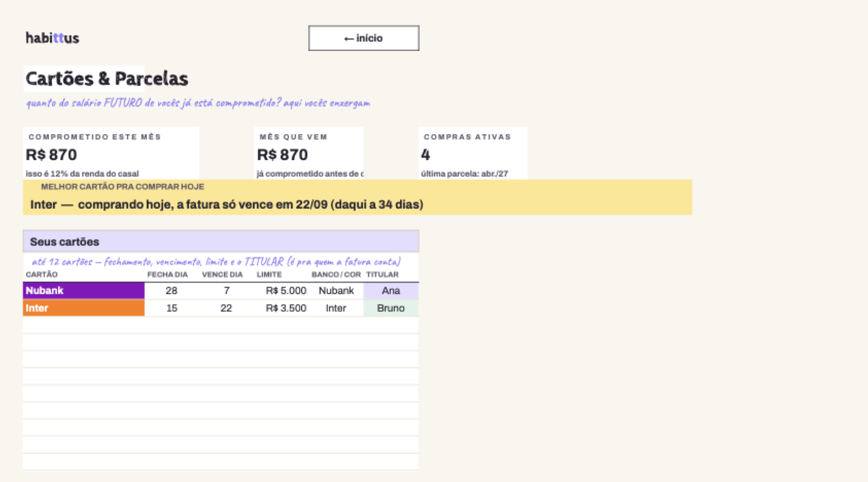Select the Nubank limit R$ 5.000 cell
868x482 pixels.
[x=282, y=291]
